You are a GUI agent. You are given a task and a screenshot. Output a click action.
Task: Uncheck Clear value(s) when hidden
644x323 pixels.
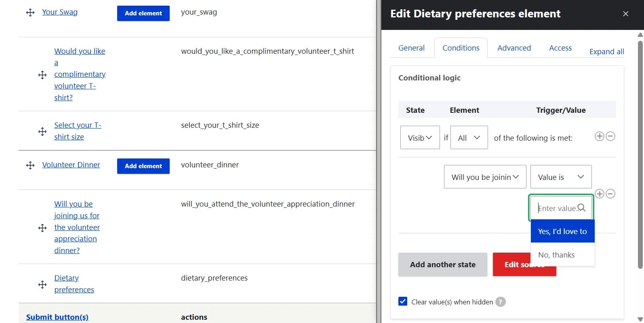403,302
